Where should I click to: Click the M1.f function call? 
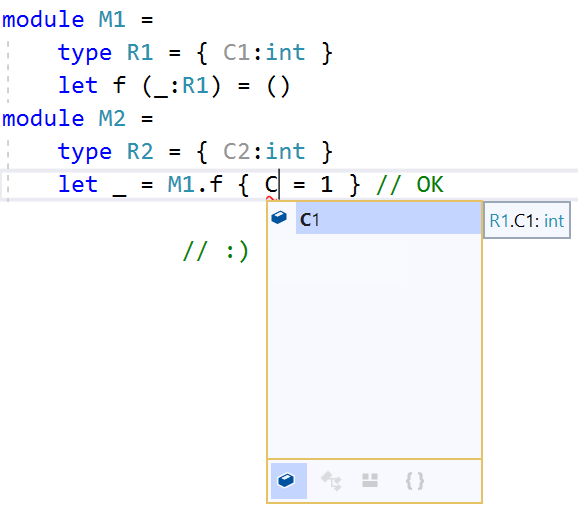195,184
